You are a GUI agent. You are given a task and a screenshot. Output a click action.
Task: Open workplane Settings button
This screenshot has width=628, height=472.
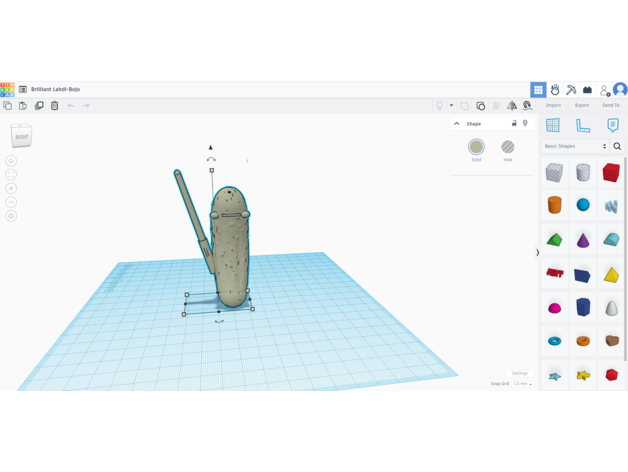519,373
